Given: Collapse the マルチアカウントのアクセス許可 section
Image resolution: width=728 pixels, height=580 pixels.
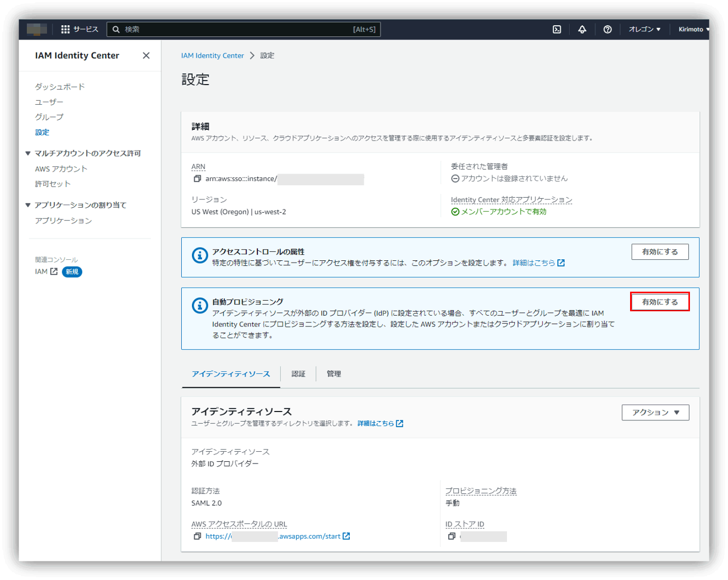Looking at the screenshot, I should (x=28, y=153).
